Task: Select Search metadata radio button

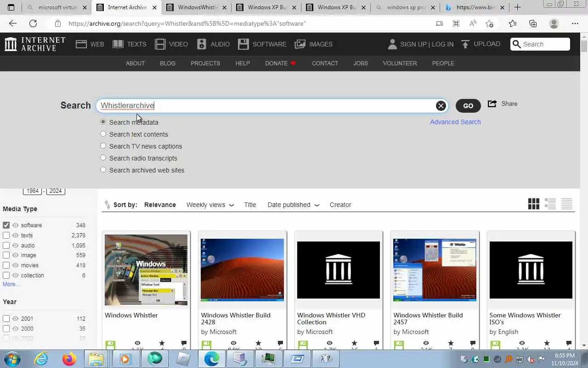Action: click(103, 122)
